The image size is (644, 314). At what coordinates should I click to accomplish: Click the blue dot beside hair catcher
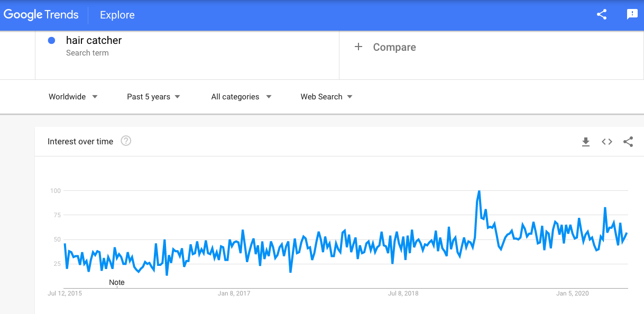[52, 40]
